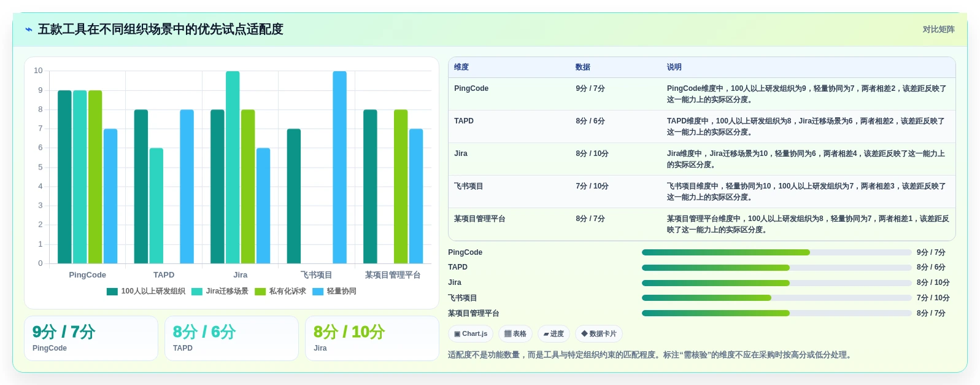Click the PingCode label above progress bars

coord(465,252)
